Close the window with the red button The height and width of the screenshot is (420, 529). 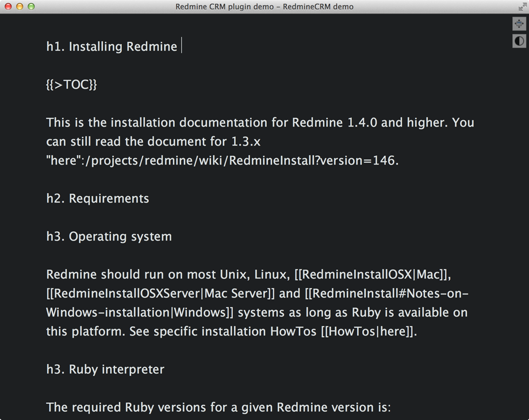[x=8, y=7]
